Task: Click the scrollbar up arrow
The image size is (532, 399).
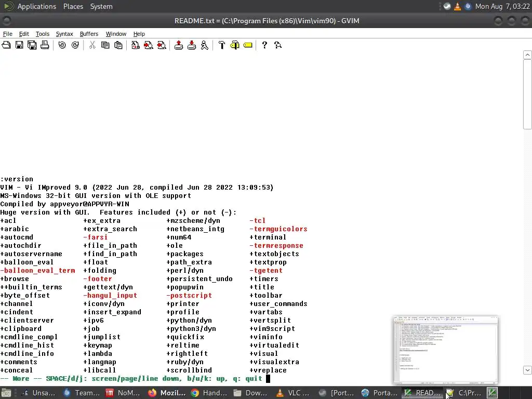Action: pos(527,55)
